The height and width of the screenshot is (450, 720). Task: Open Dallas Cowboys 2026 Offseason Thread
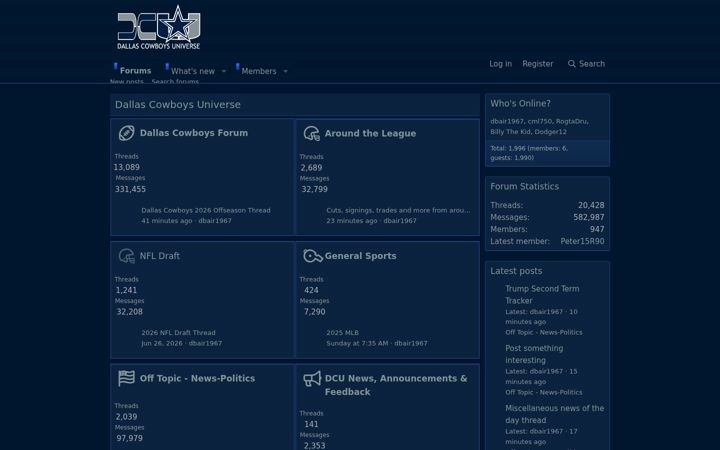click(206, 210)
